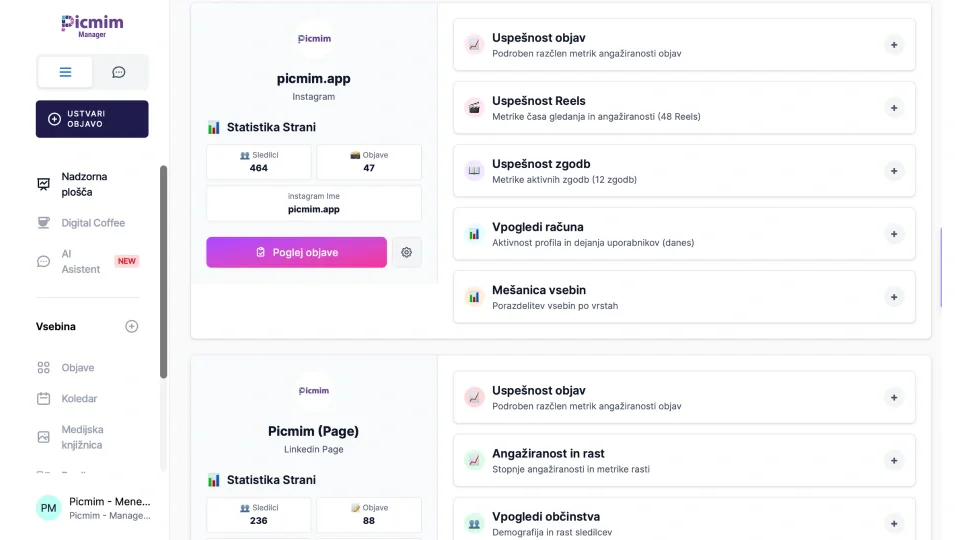Screen dimensions: 960x540
Task: Click the Picmim Manager logo
Action: [91, 26]
